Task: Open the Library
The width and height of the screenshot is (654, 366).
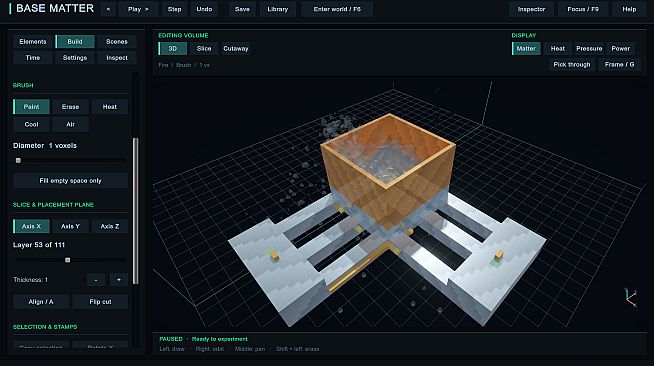Action: 278,9
